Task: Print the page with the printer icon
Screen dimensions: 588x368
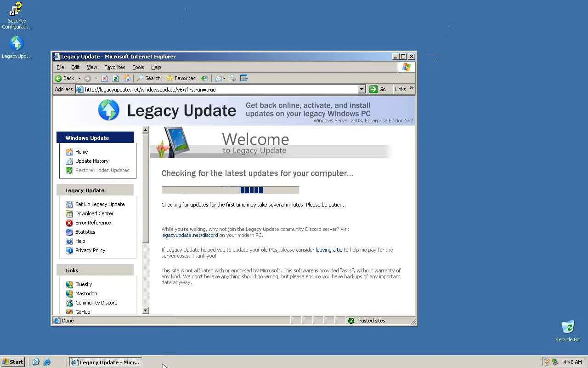Action: tap(232, 78)
